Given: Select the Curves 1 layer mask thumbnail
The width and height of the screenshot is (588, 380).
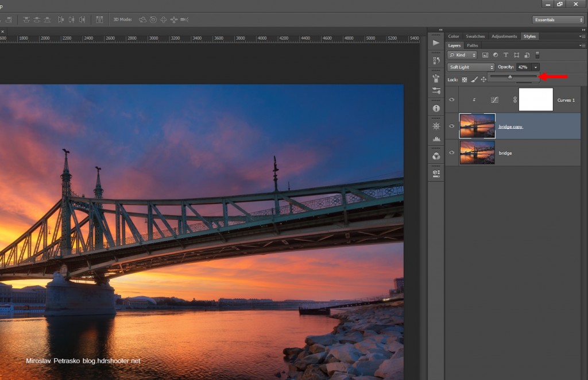Looking at the screenshot, I should tap(536, 99).
